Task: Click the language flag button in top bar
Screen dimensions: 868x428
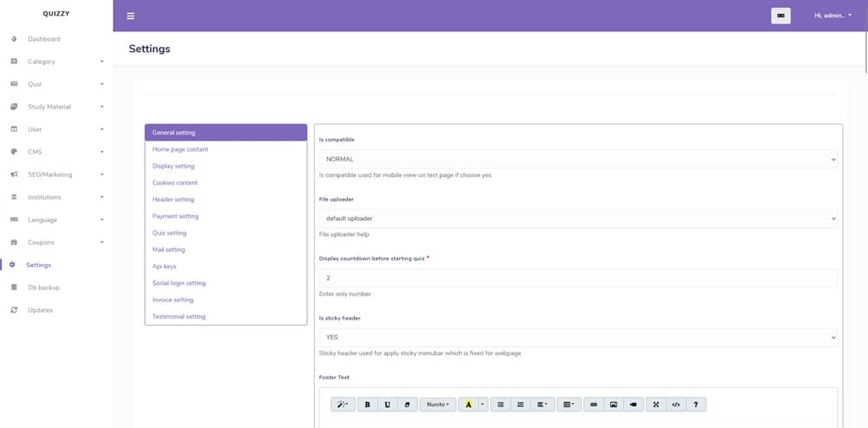Action: (x=780, y=16)
